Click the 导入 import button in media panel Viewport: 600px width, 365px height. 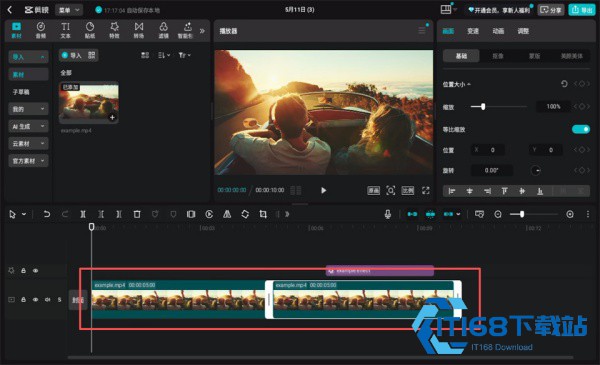point(72,55)
